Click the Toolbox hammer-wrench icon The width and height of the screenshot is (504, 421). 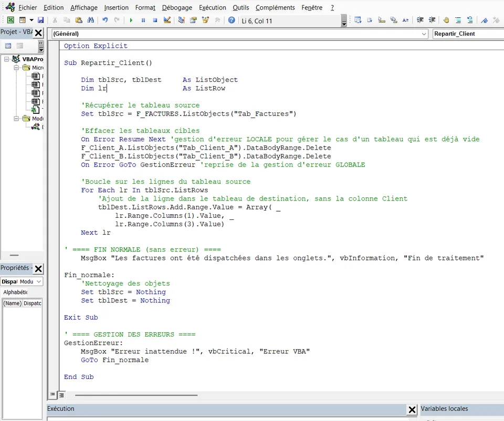pos(217,20)
